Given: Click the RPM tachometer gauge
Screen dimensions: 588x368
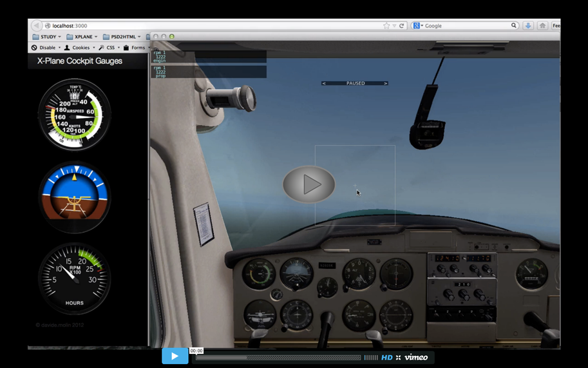Looking at the screenshot, I should pyautogui.click(x=75, y=278).
